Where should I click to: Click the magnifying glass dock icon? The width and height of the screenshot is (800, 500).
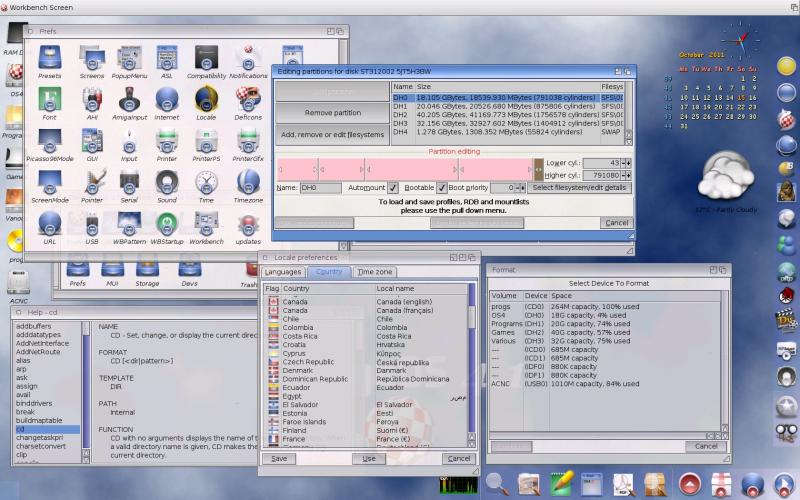click(497, 483)
